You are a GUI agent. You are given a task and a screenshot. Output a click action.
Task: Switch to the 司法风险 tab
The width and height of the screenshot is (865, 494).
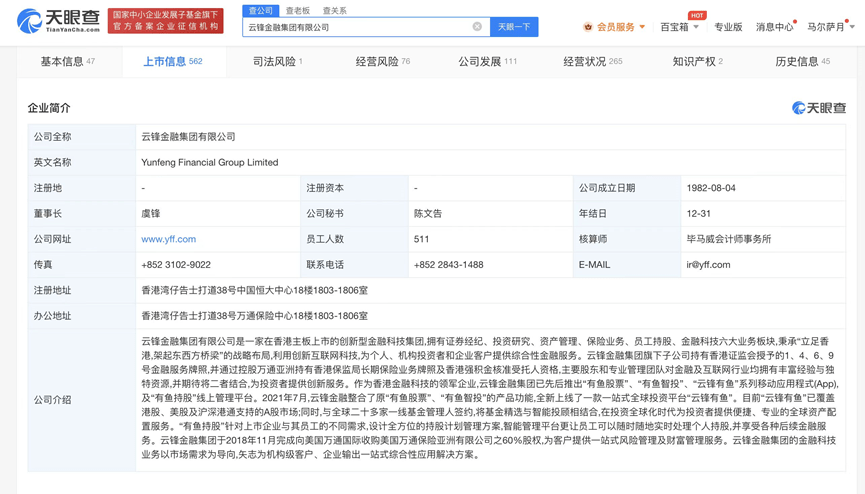coord(277,61)
